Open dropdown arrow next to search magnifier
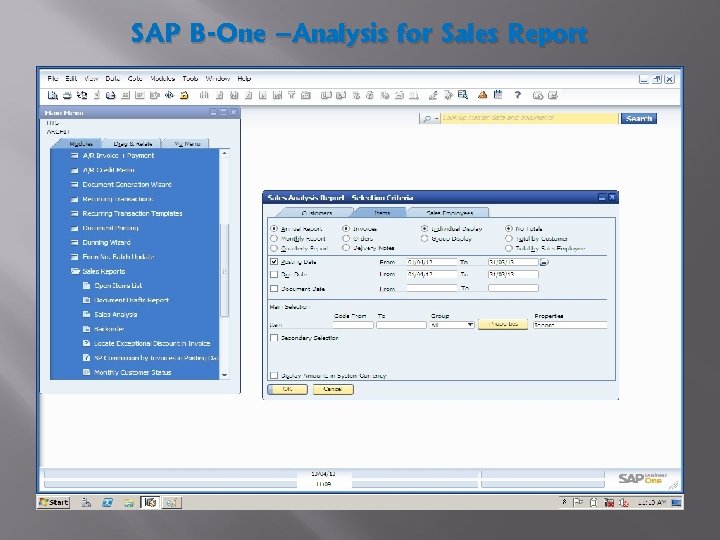720x540 pixels. (436, 119)
